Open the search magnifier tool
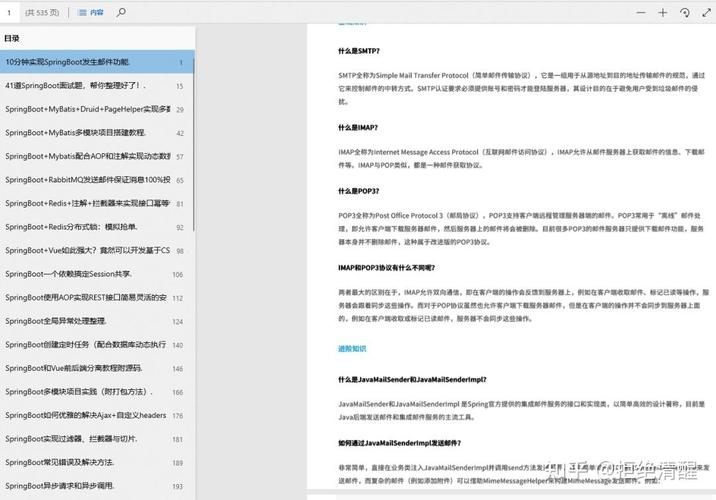This screenshot has width=716, height=500. [x=121, y=12]
